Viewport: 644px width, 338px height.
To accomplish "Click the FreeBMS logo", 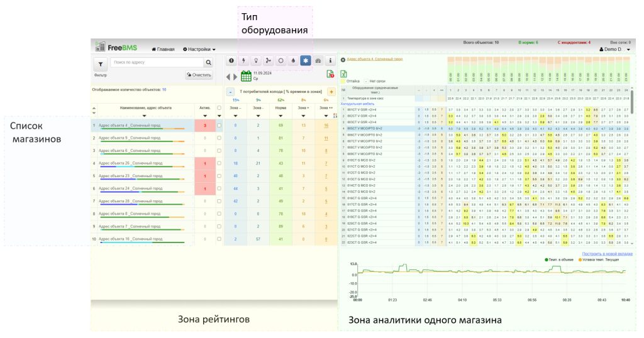I will click(116, 48).
